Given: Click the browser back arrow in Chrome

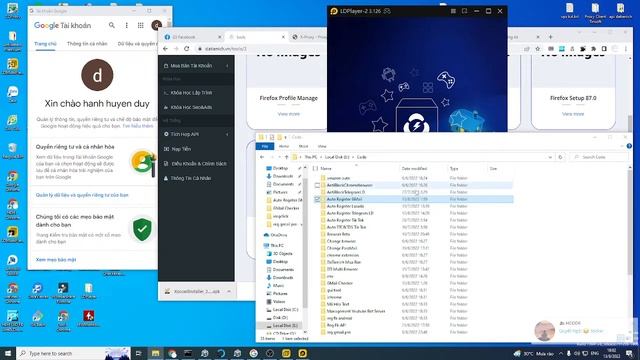Looking at the screenshot, I should [x=165, y=49].
